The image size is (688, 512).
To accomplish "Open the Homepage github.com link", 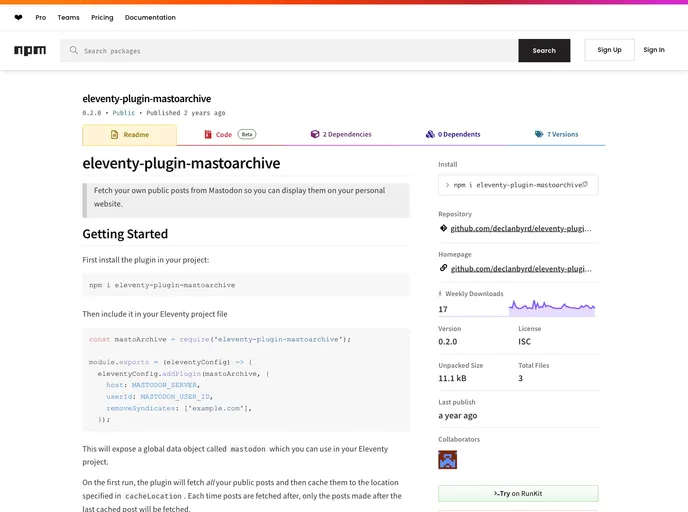I will (521, 269).
